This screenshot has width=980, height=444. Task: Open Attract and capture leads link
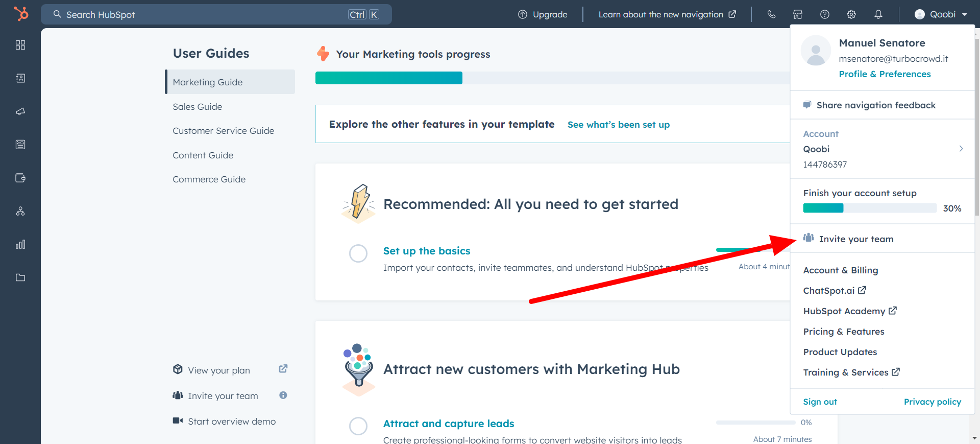(x=449, y=424)
